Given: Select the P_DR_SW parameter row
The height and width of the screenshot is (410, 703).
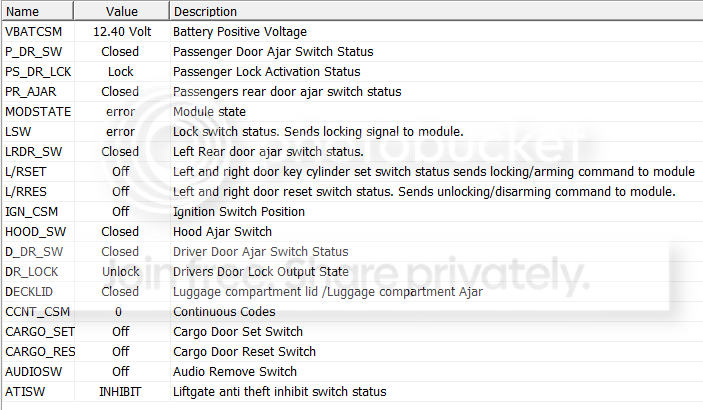Looking at the screenshot, I should (x=352, y=52).
